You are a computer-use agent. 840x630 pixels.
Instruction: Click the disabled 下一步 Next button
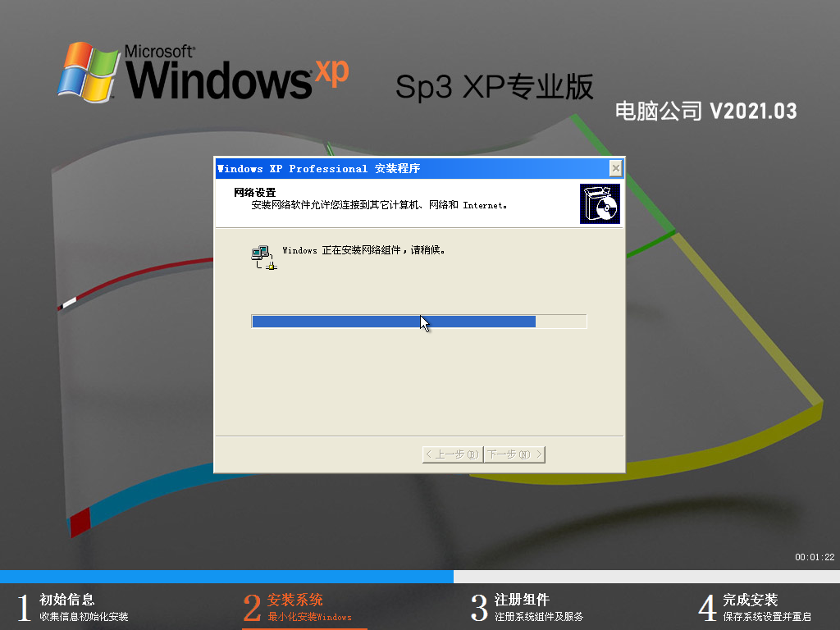(514, 454)
